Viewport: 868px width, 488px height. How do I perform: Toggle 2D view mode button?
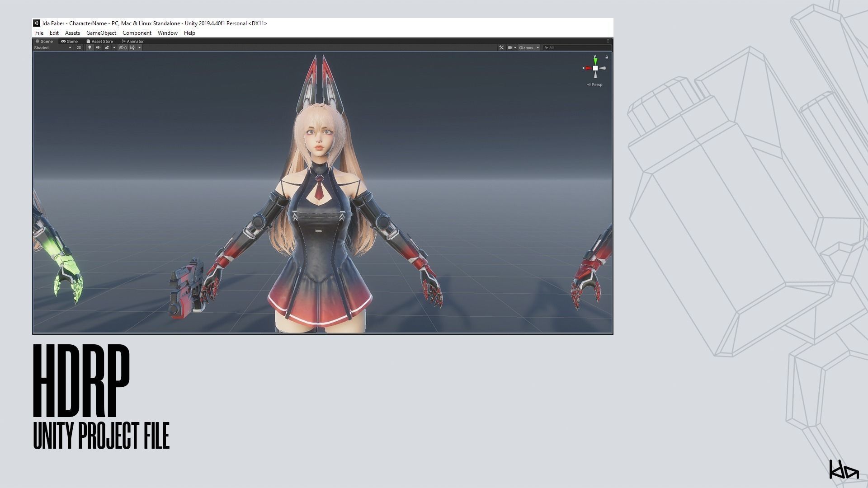(x=79, y=47)
